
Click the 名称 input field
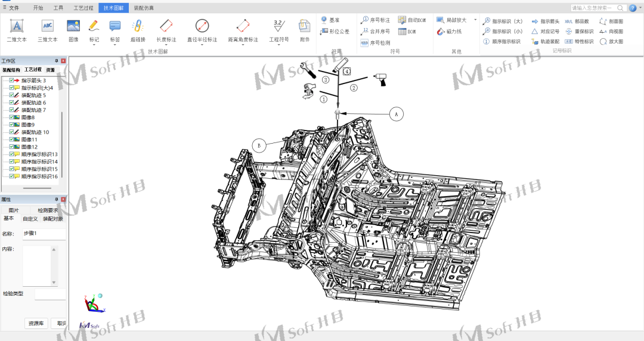(44, 234)
